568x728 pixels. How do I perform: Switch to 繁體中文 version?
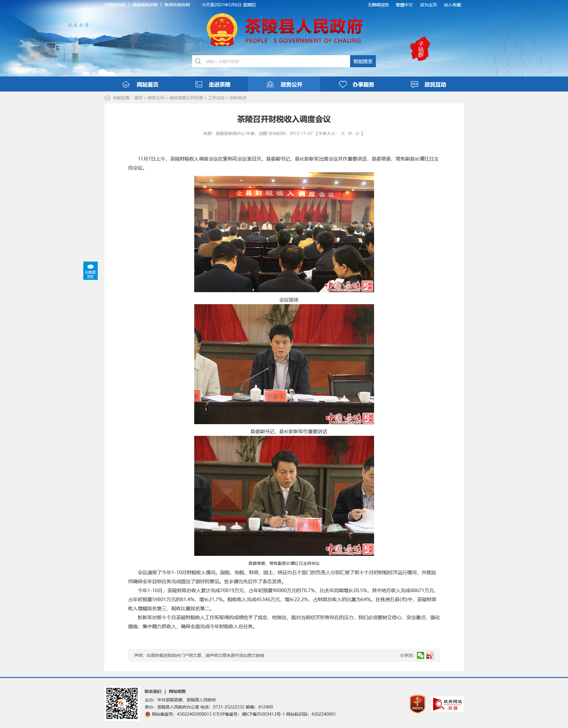(404, 5)
